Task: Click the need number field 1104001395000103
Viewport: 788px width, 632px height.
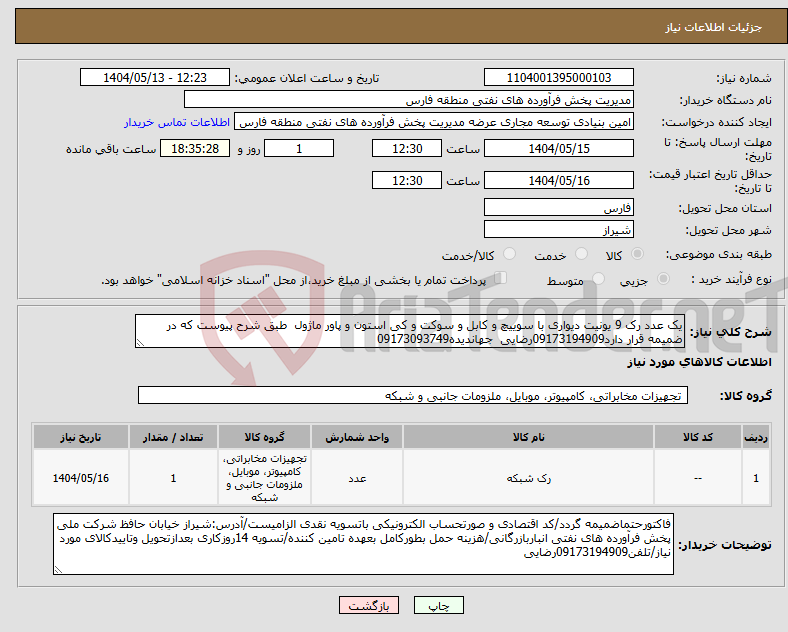Action: [x=558, y=77]
